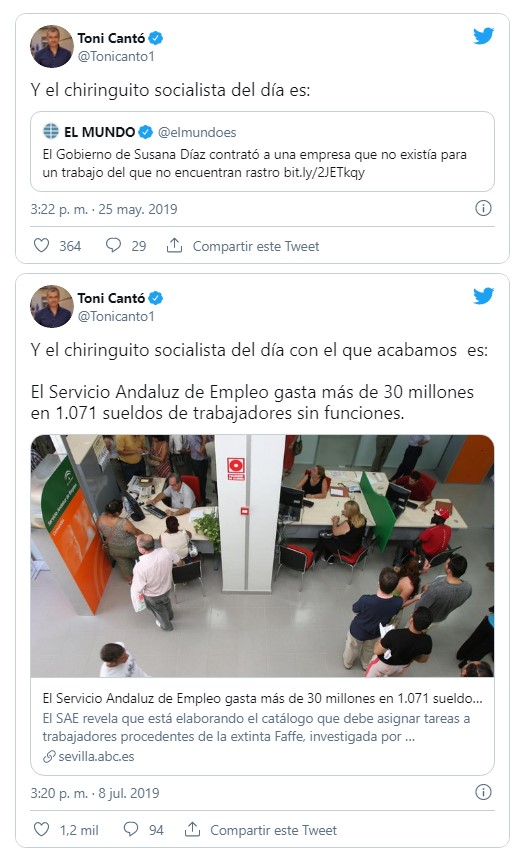Click @Tonicanto1 handle in first tweet

tap(116, 56)
